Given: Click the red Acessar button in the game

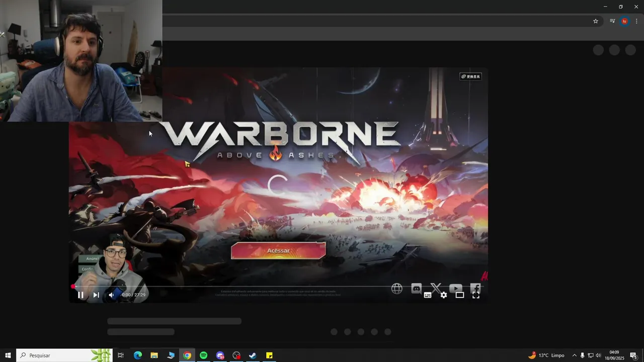Looking at the screenshot, I should tap(278, 250).
